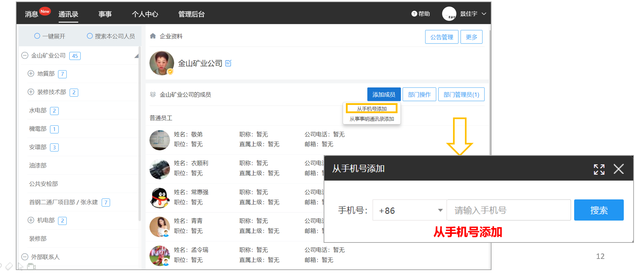Choose 从事事明通讯录添加 menu entry
The height and width of the screenshot is (274, 644).
(x=372, y=119)
